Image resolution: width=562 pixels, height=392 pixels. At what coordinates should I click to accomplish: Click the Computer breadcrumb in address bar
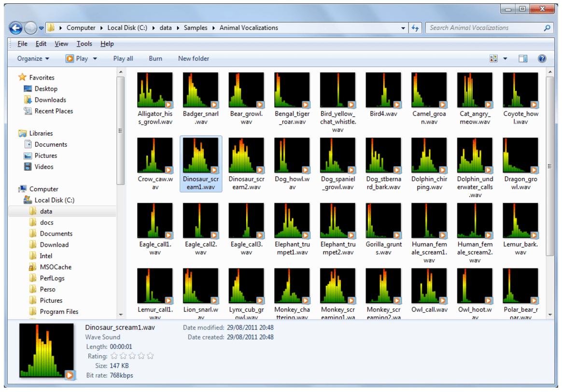[81, 28]
